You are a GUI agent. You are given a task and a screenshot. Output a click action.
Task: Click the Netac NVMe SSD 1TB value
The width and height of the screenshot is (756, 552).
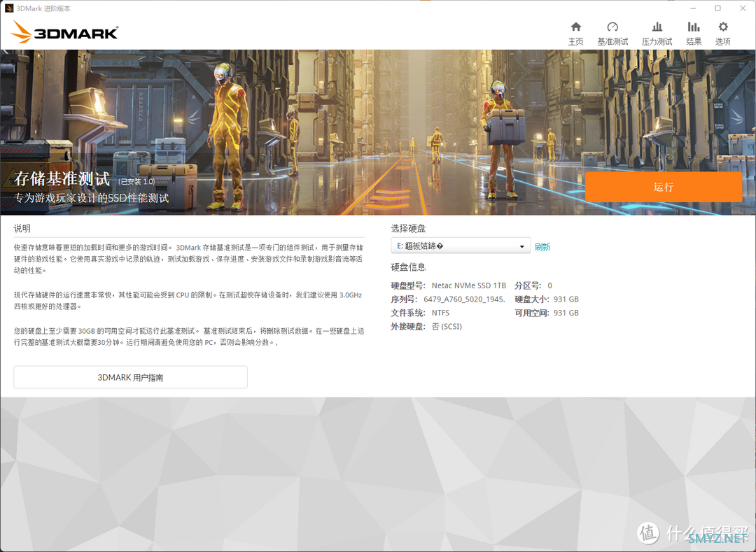468,285
